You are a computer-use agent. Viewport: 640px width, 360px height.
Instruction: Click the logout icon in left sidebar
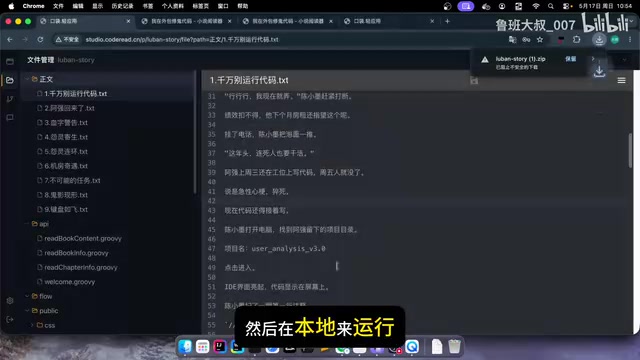(x=10, y=319)
